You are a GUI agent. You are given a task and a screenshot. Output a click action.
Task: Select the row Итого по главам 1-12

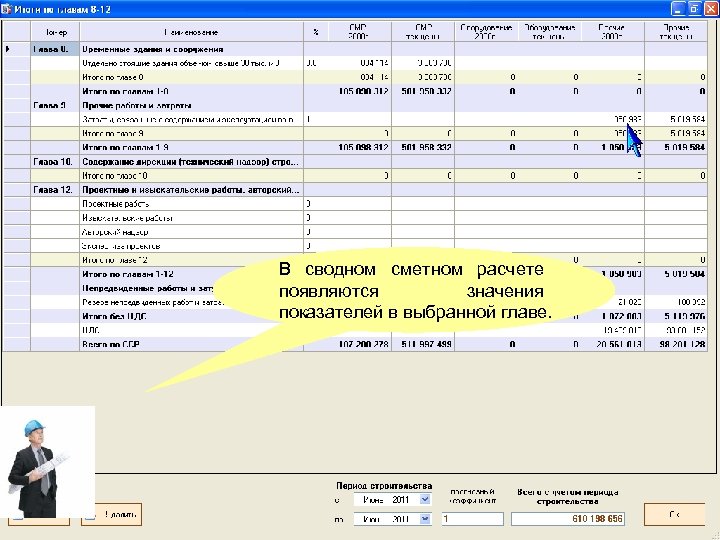[x=354, y=274]
